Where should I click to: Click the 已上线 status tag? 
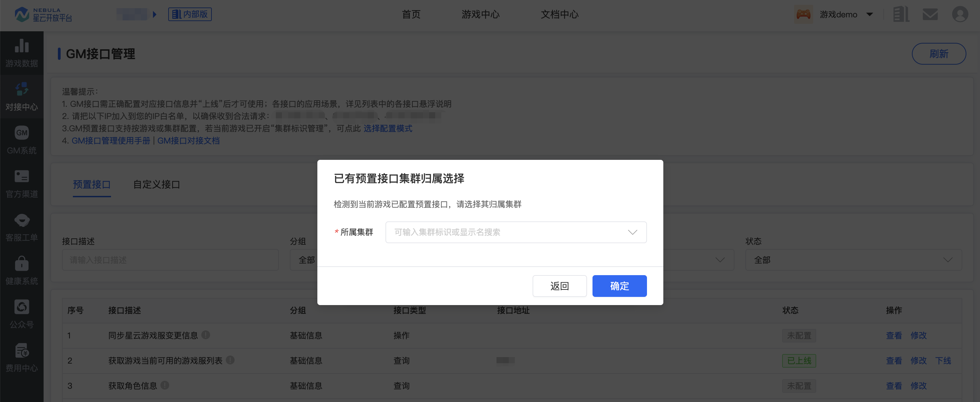click(799, 361)
